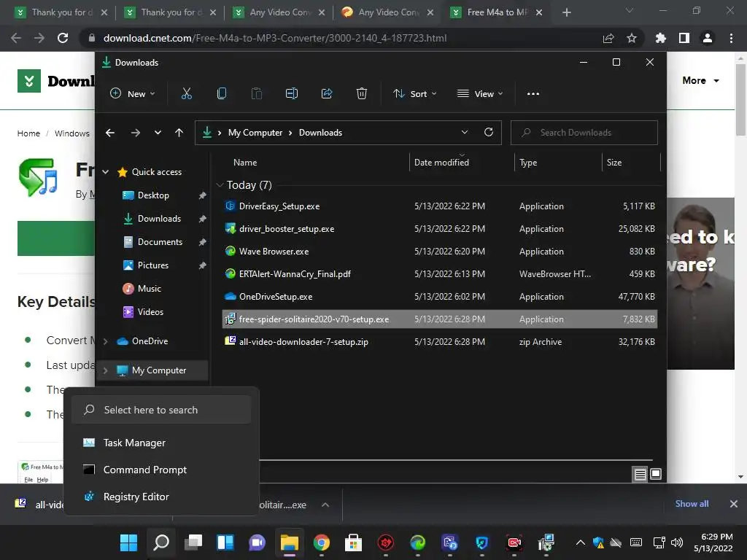Open the recent locations chevron
Image resolution: width=747 pixels, height=560 pixels.
[158, 133]
